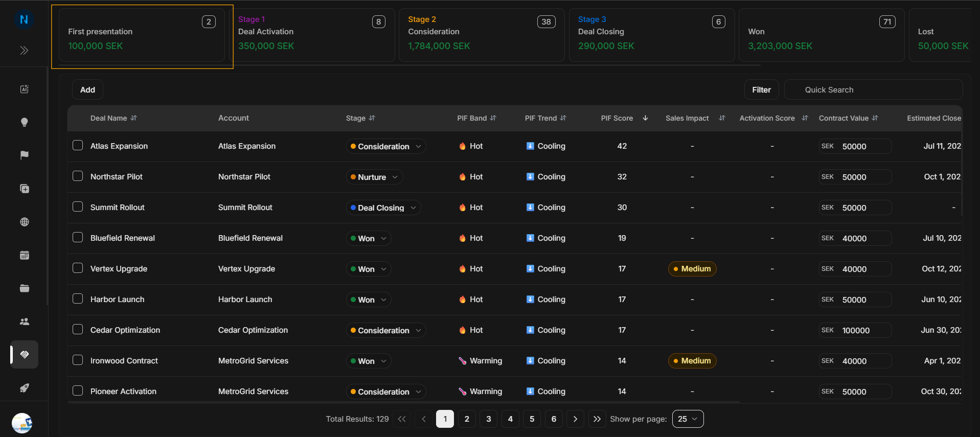Open Won stage dropdown for Harbor Launch

coord(369,300)
